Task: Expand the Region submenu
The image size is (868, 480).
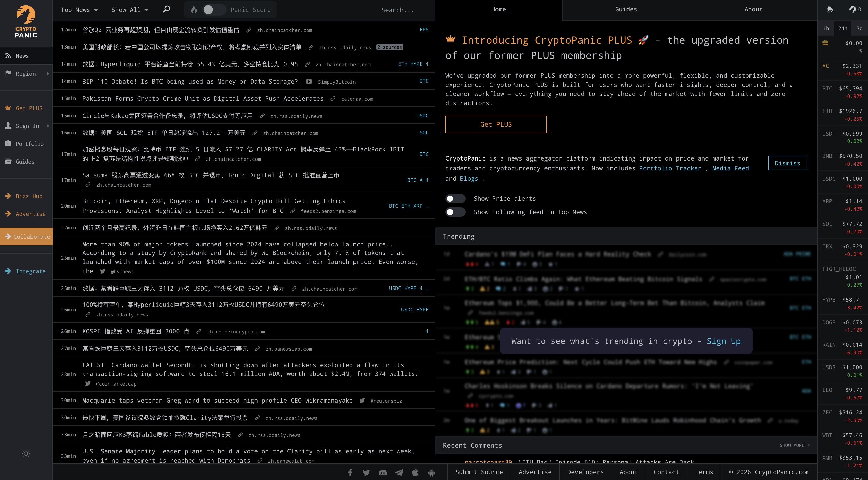Action: tap(26, 73)
